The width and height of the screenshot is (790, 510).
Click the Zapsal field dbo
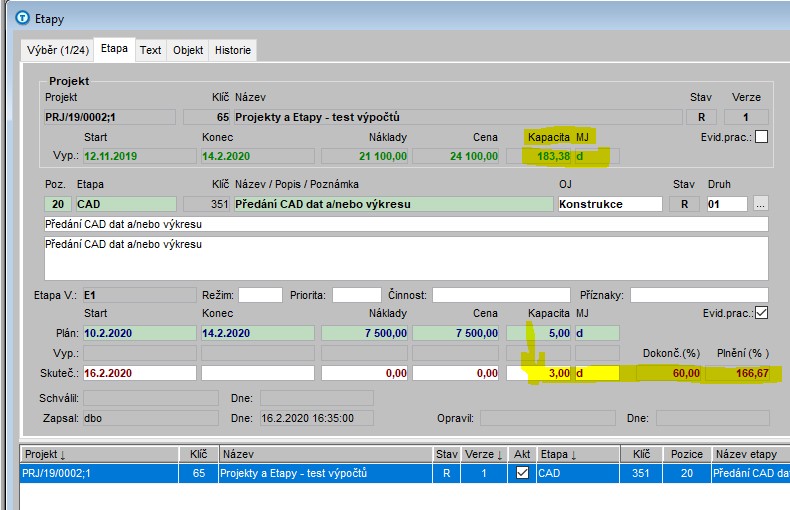(151, 418)
